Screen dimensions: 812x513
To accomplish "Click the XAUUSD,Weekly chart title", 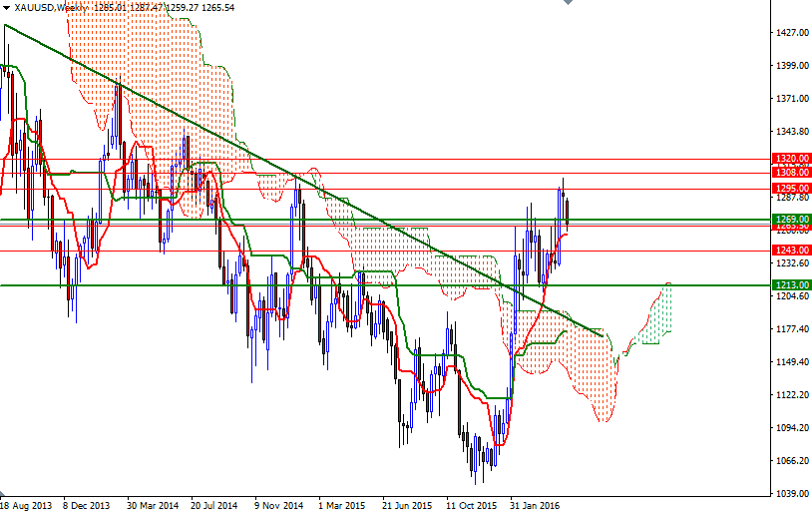I will 51,8.
